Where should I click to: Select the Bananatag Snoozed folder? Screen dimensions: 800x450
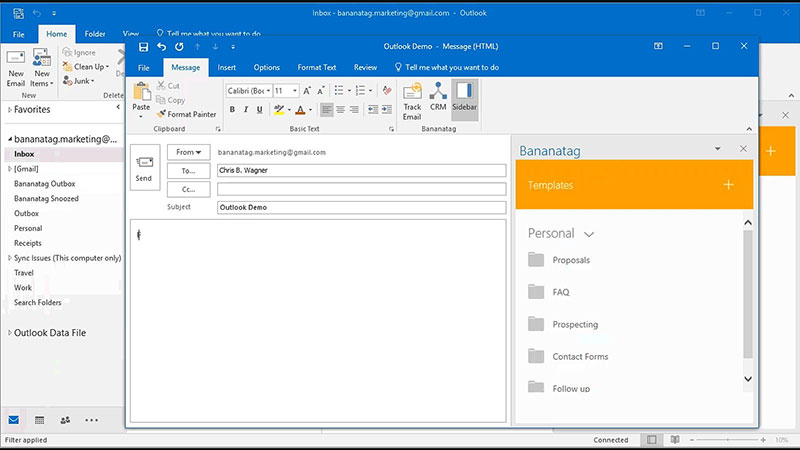point(46,198)
